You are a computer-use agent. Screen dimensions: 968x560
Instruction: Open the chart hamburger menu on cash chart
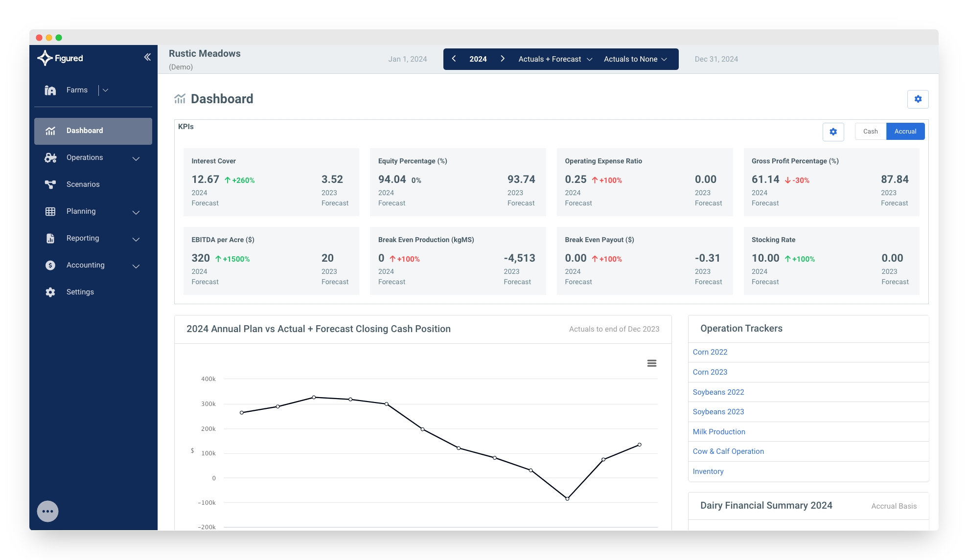coord(651,363)
